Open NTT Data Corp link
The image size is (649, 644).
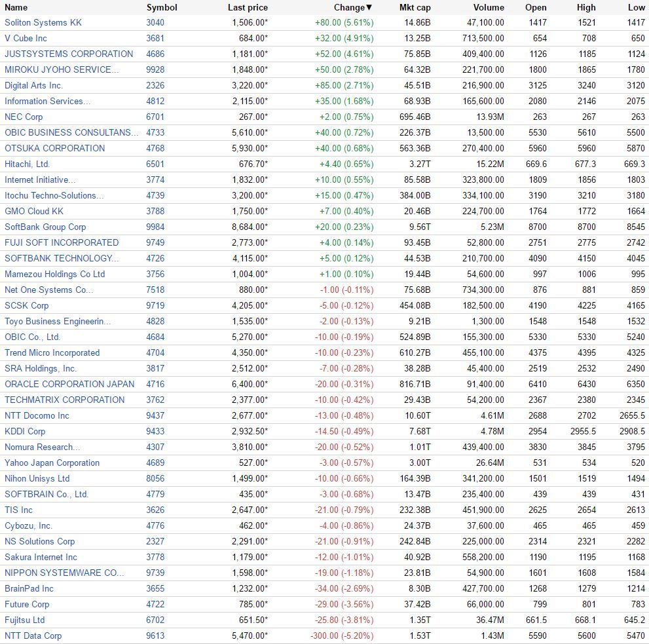pos(33,636)
